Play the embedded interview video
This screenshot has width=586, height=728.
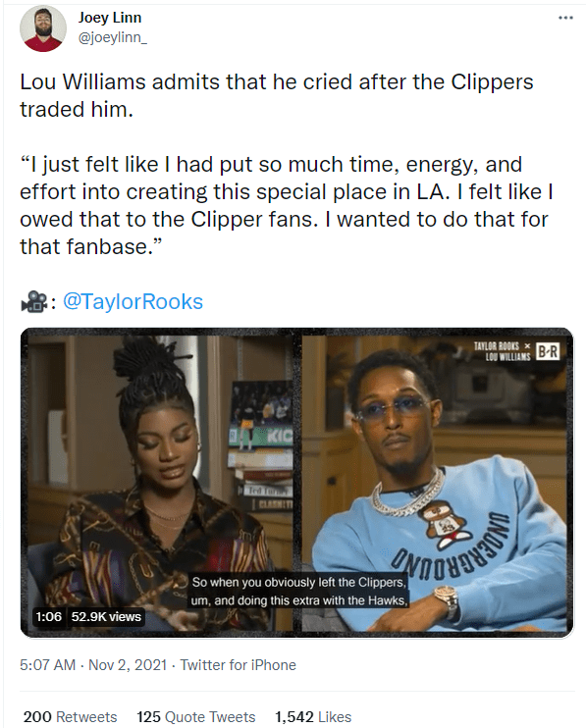click(x=297, y=483)
